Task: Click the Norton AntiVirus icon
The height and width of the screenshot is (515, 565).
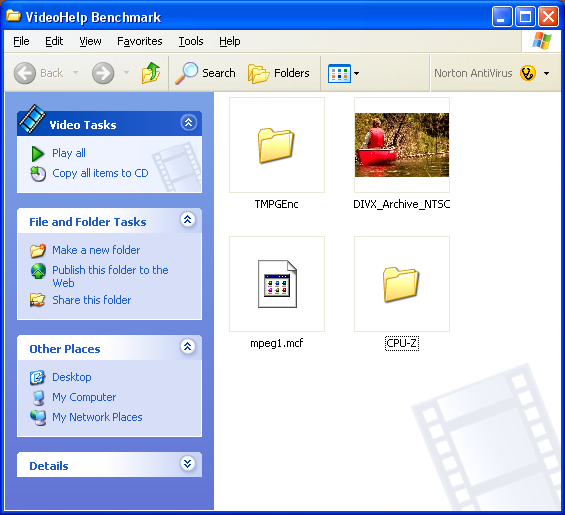Action: click(x=528, y=73)
